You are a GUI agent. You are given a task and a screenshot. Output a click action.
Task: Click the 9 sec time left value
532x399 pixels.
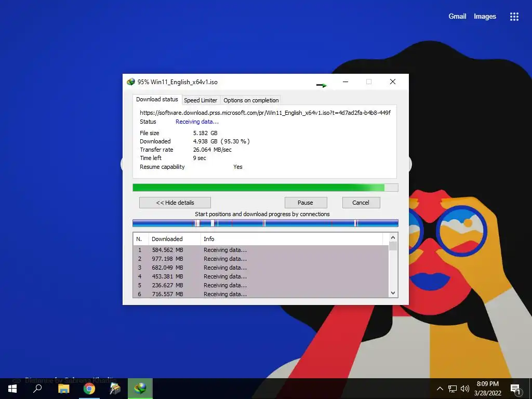tap(199, 158)
